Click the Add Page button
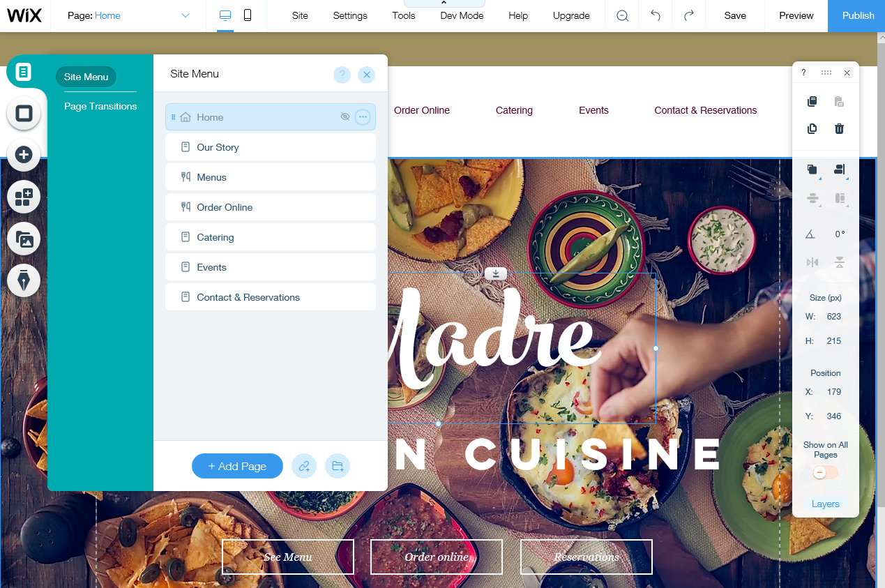The image size is (885, 588). point(237,466)
